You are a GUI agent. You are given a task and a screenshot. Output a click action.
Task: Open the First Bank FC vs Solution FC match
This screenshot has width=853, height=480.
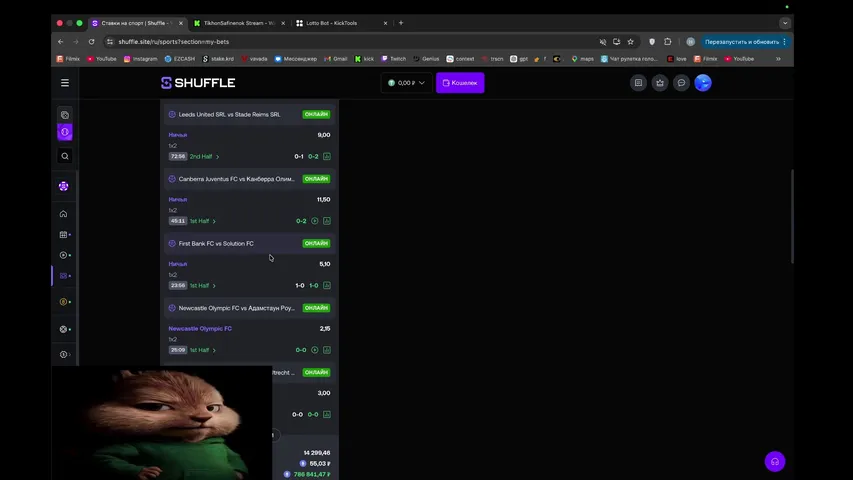point(216,243)
